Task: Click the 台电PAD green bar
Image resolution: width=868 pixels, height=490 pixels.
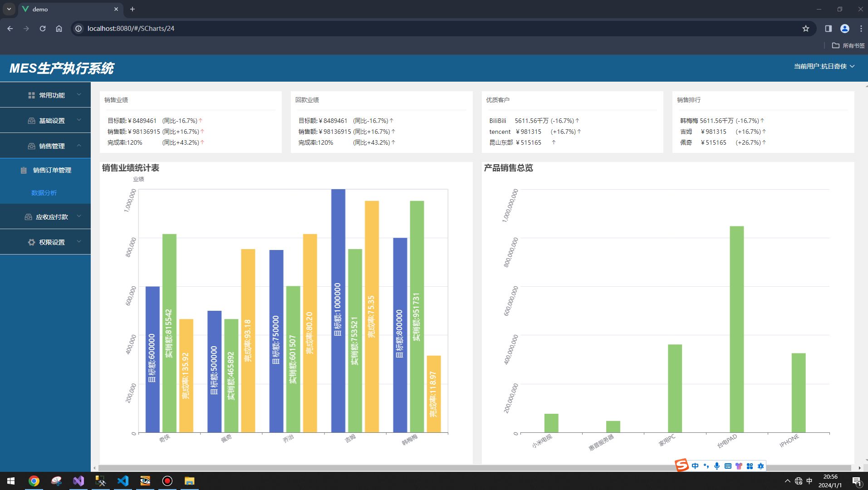Action: coord(737,329)
